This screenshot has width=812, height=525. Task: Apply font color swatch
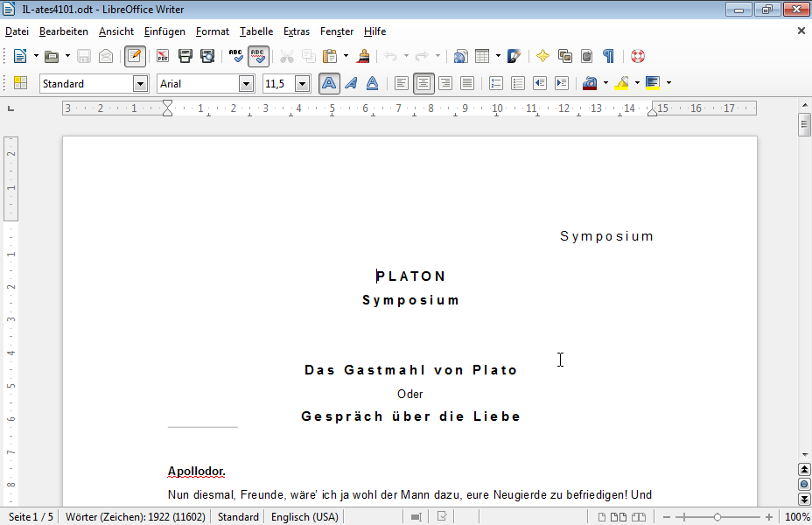click(x=590, y=83)
